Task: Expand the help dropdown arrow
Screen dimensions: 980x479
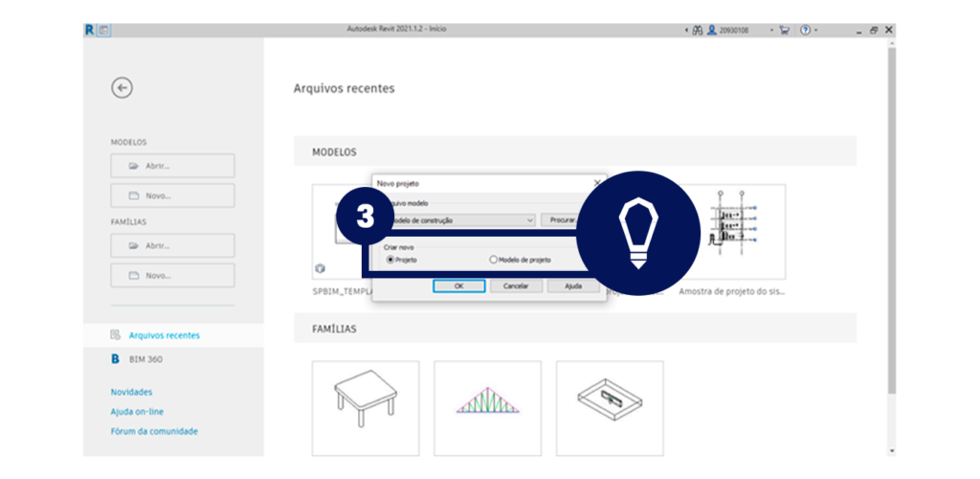Action: (x=816, y=30)
